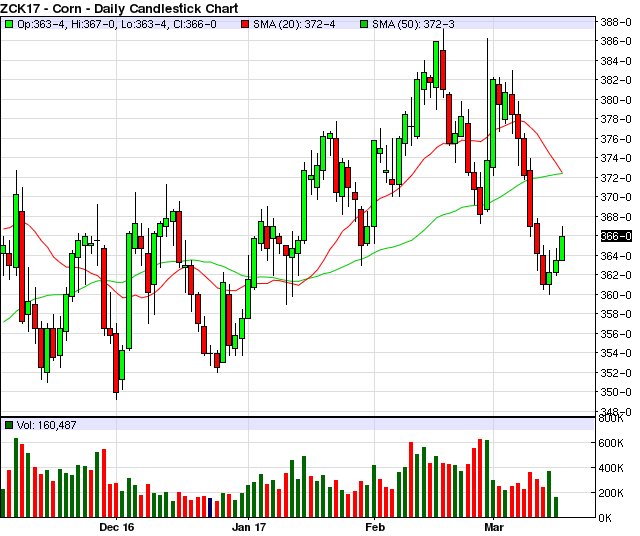This screenshot has width=640, height=536.
Task: Click the 386-0 price axis label
Action: (616, 41)
